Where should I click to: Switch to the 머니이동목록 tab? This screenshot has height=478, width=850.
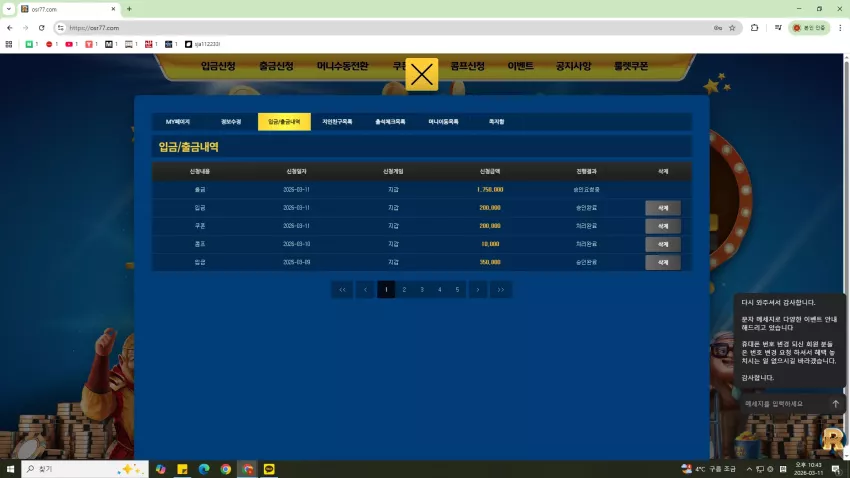[x=443, y=122]
